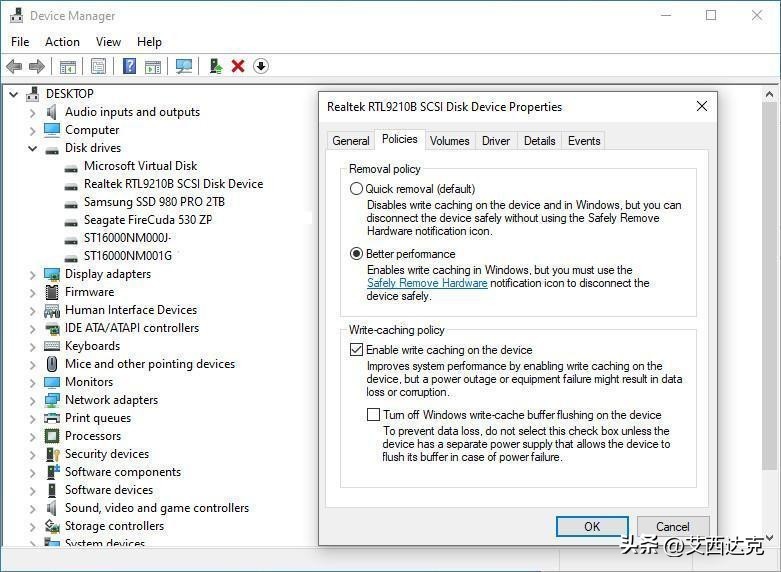781x572 pixels.
Task: Click the OK button
Action: 592,527
